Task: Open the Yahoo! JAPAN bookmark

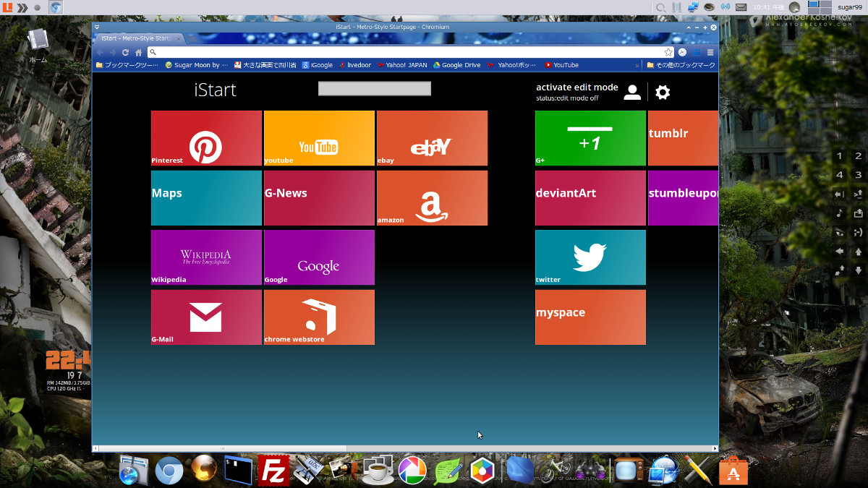Action: [x=402, y=65]
